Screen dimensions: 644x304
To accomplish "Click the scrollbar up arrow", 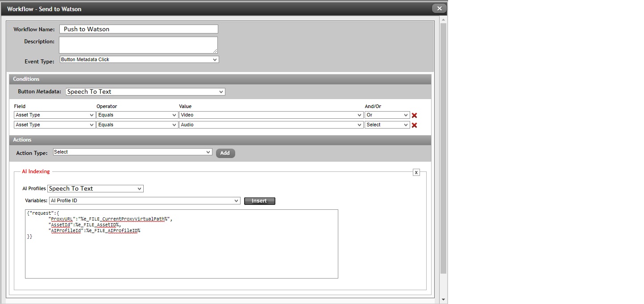I will click(443, 20).
